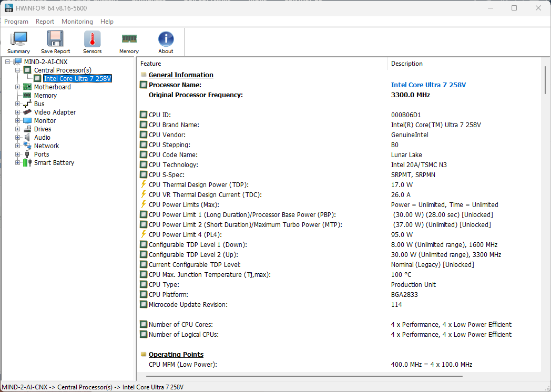The image size is (551, 392).
Task: Click the Bus icon in tree
Action: pyautogui.click(x=27, y=104)
